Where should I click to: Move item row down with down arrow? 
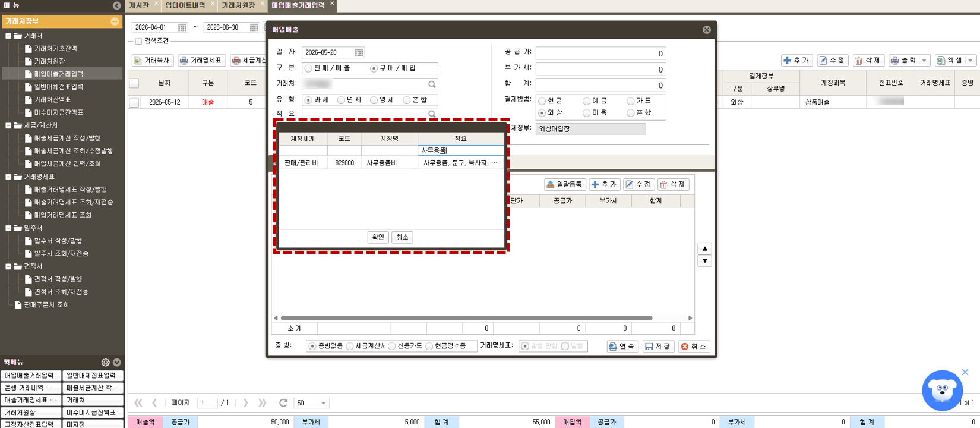pos(704,261)
